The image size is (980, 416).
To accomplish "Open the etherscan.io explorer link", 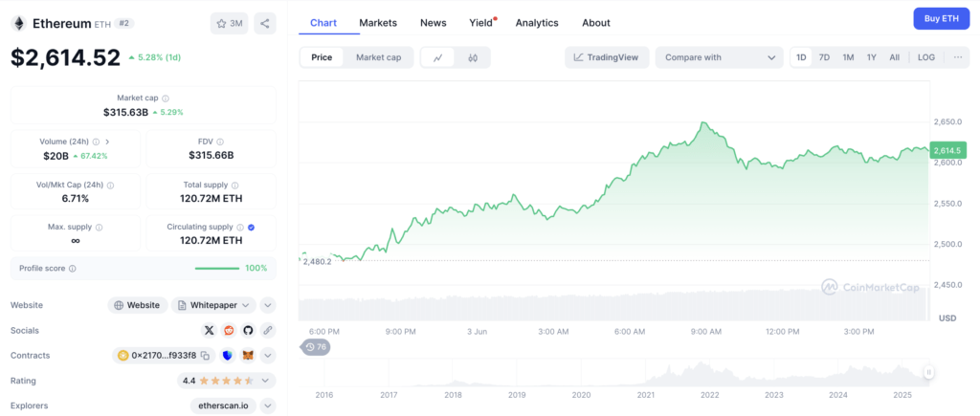I will click(x=223, y=405).
